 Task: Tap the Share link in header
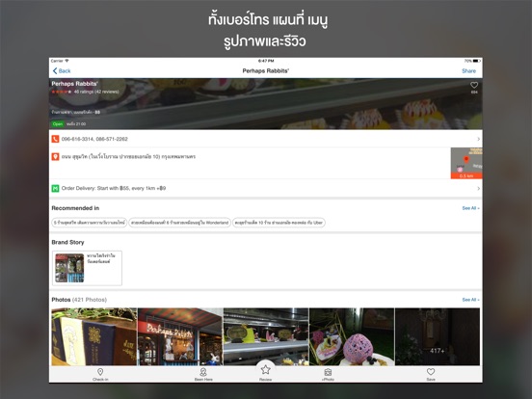coord(468,71)
